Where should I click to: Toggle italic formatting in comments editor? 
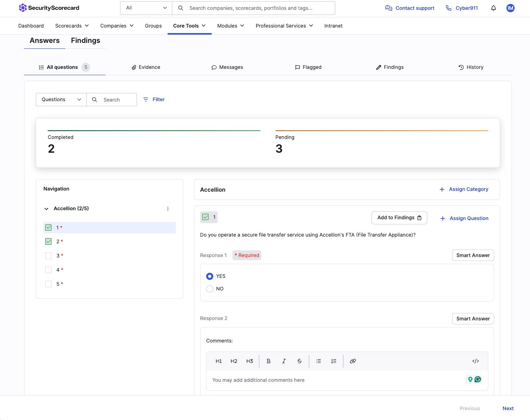click(284, 361)
